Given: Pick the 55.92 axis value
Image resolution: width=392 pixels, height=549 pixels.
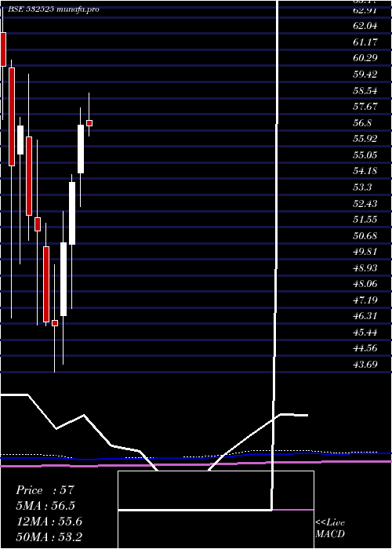Looking at the screenshot, I should [365, 139].
